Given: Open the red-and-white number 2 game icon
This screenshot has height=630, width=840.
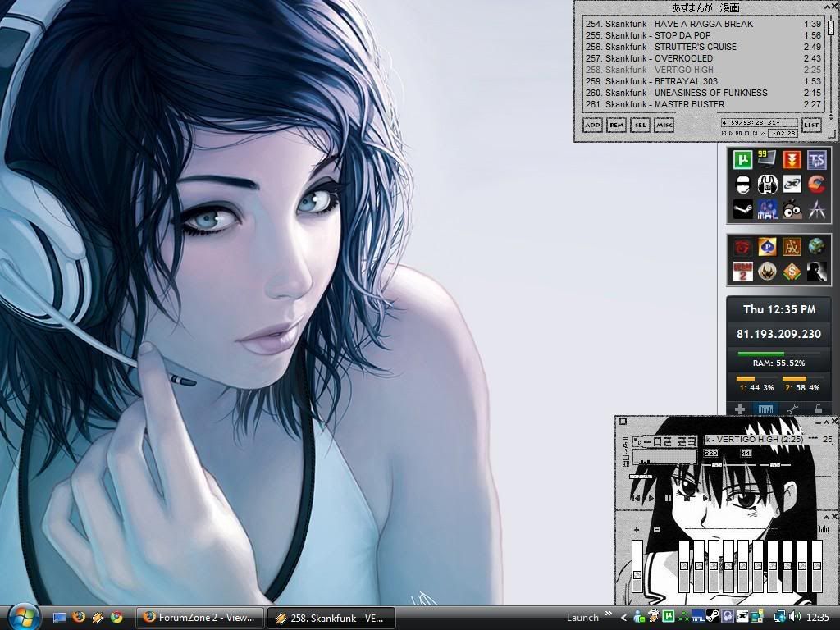Looking at the screenshot, I should click(742, 272).
